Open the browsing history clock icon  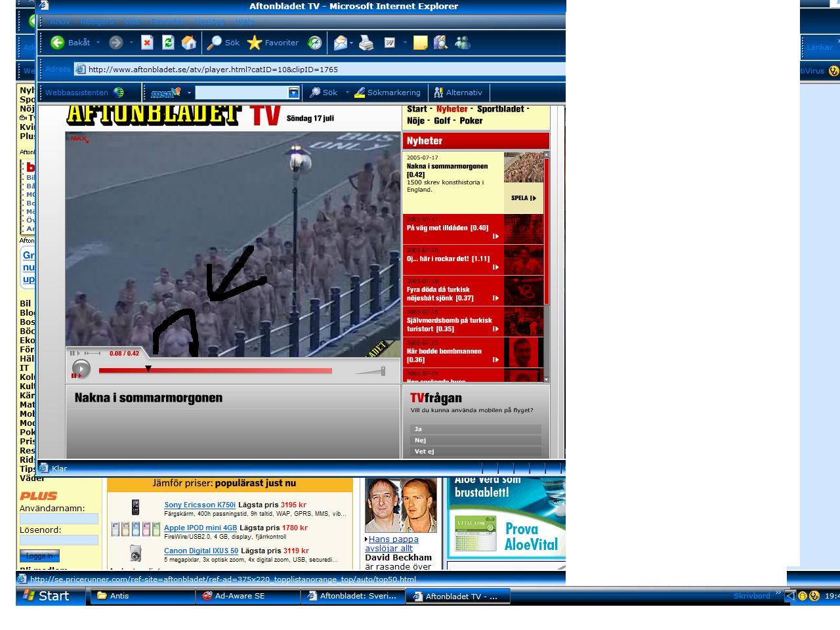click(315, 43)
